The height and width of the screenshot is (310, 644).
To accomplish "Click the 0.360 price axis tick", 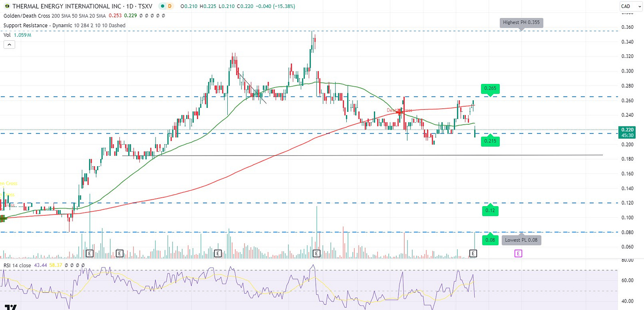I will tap(628, 27).
